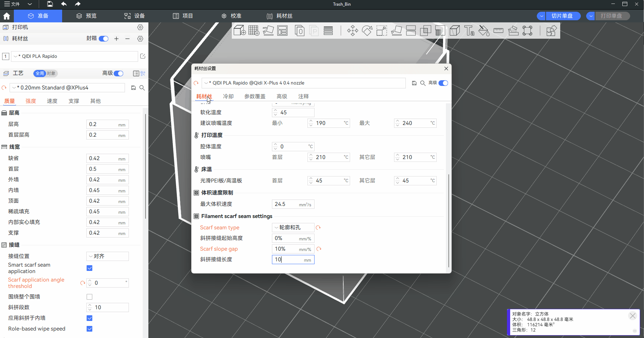The height and width of the screenshot is (338, 644).
Task: Click the 切片单盘 button
Action: click(x=562, y=16)
